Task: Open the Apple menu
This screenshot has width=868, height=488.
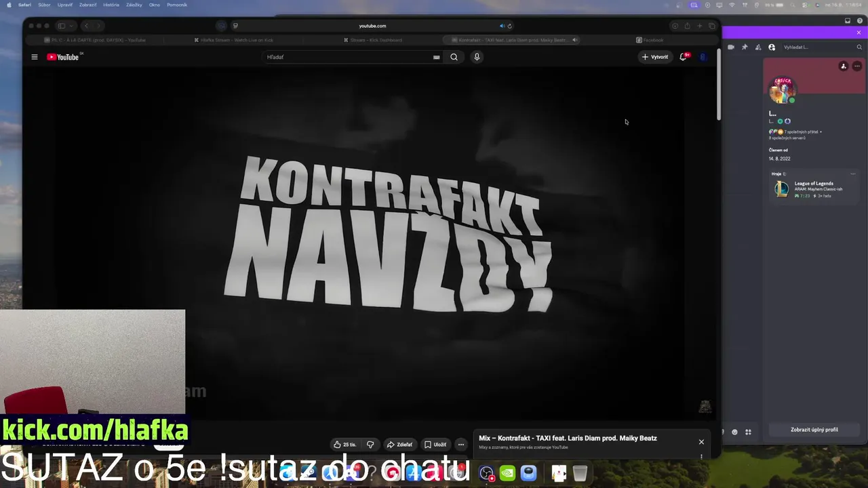Action: pyautogui.click(x=9, y=5)
